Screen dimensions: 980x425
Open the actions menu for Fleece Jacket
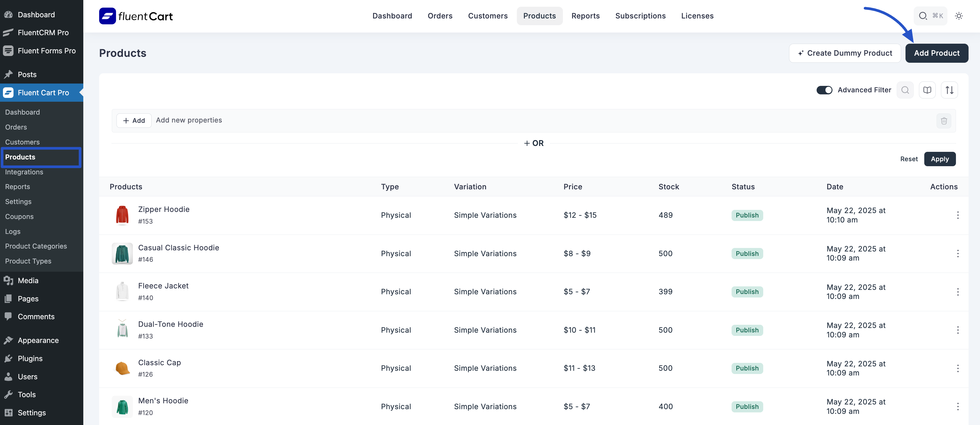958,292
